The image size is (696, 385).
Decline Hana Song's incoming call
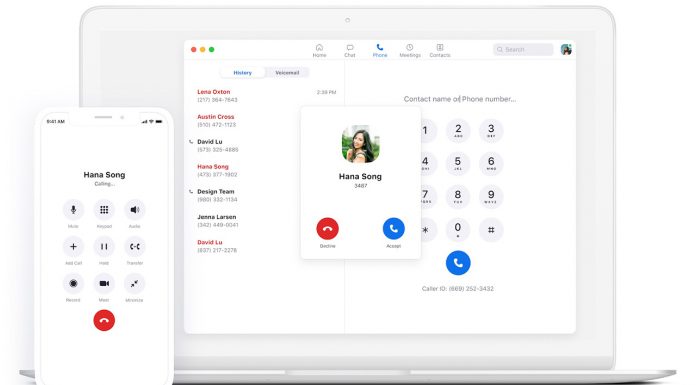pyautogui.click(x=328, y=229)
